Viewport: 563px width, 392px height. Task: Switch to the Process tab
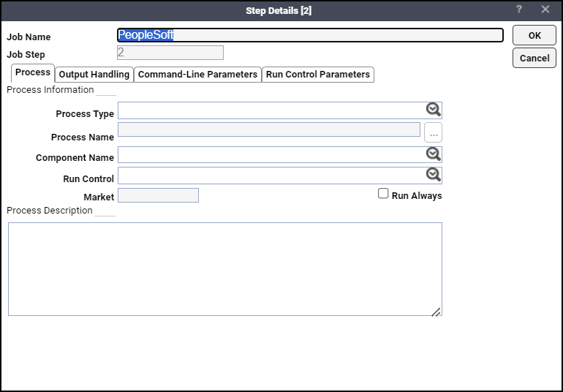click(x=33, y=73)
